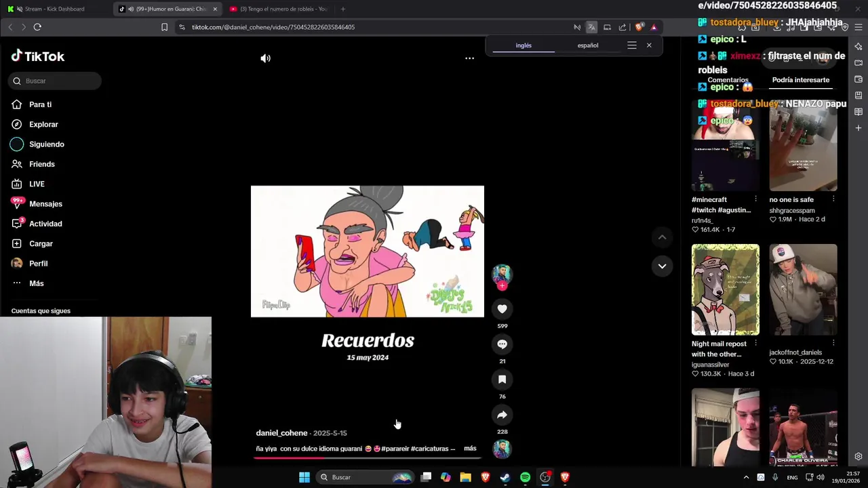Screen dimensions: 868x488
Task: Bookmark the page from the address bar
Action: pyautogui.click(x=164, y=27)
